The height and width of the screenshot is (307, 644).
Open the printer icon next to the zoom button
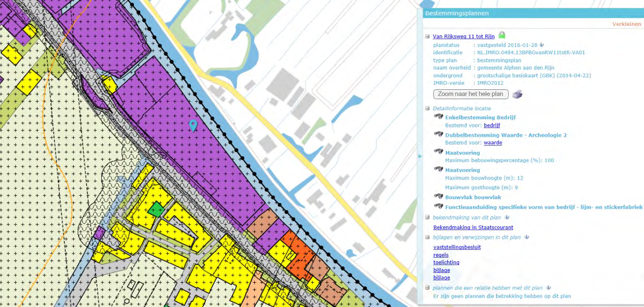(x=518, y=94)
